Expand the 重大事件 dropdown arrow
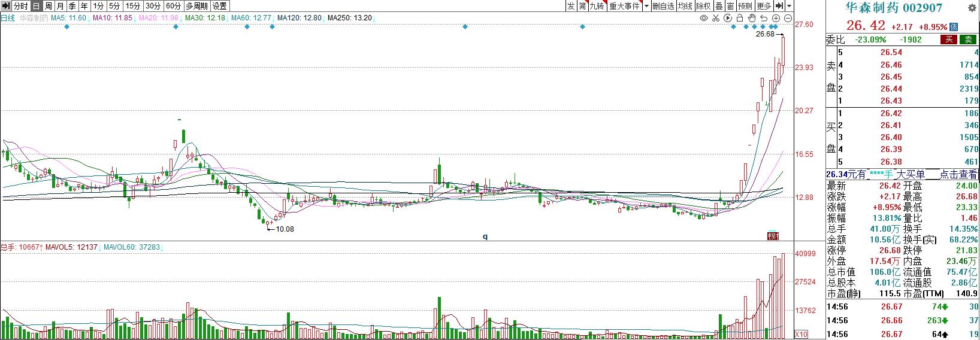This screenshot has height=340, width=980. [x=646, y=6]
